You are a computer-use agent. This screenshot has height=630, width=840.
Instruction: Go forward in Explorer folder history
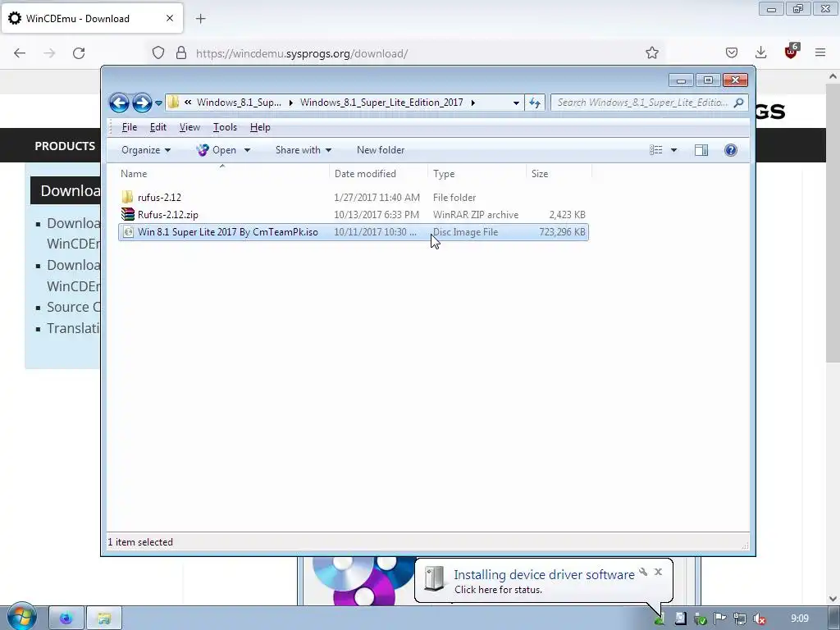click(x=142, y=103)
